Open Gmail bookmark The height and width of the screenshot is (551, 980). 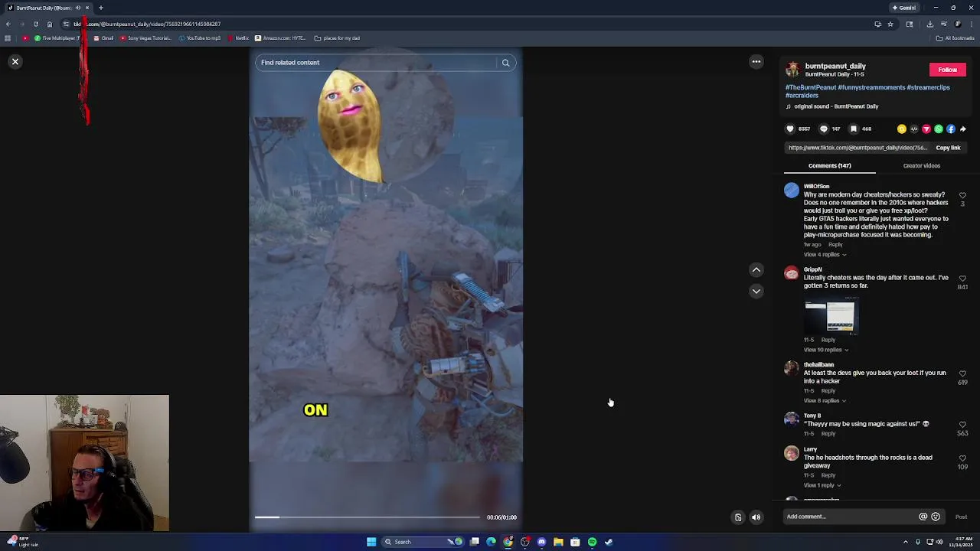(x=103, y=38)
